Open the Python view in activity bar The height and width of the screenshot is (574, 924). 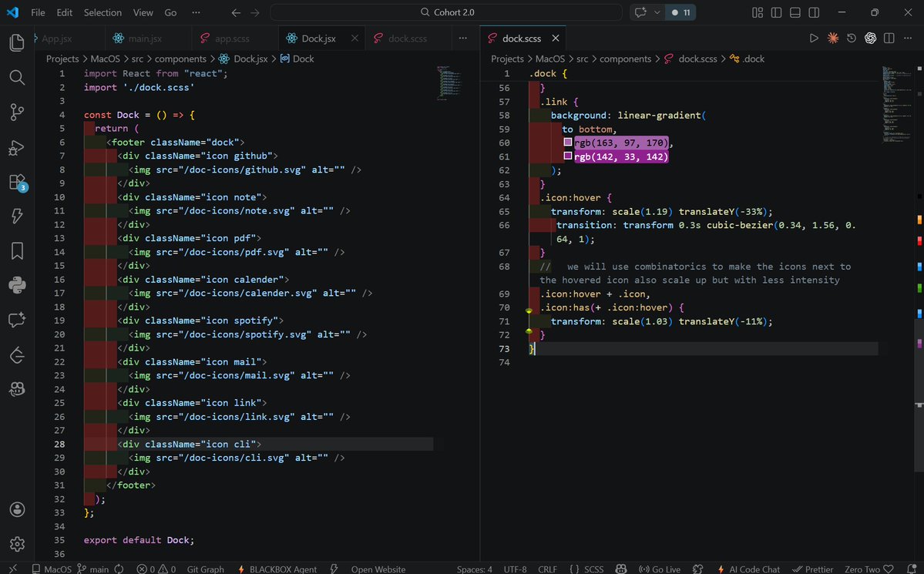tap(17, 285)
